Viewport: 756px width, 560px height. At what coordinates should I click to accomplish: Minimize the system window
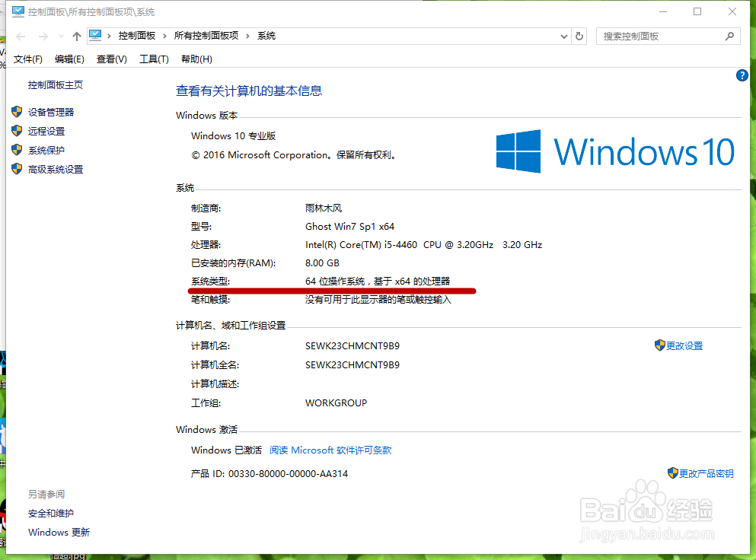click(663, 11)
